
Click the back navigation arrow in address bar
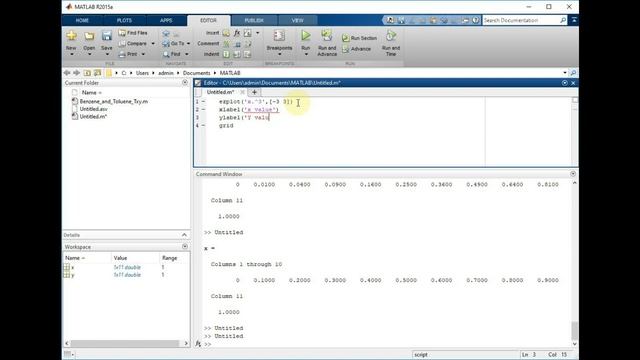[67, 73]
